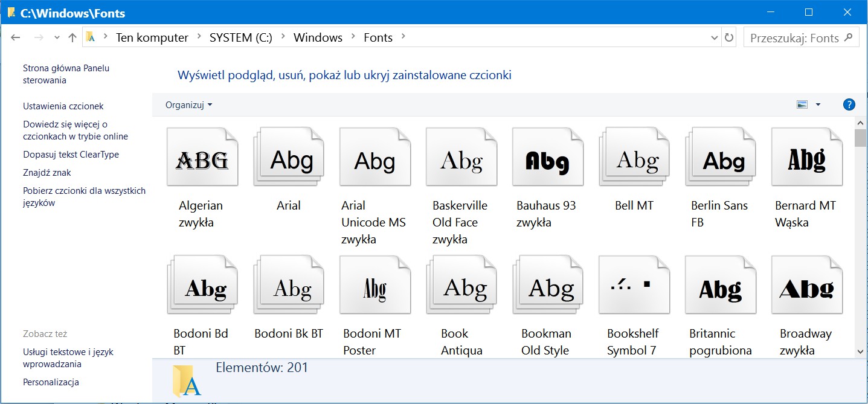
Task: Open the Organizuj dropdown menu
Action: tap(189, 104)
